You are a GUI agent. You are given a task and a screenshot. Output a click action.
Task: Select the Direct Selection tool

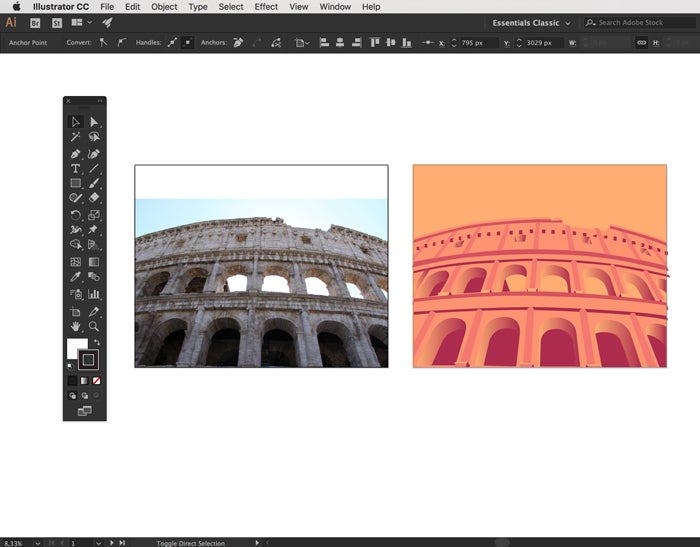(94, 122)
